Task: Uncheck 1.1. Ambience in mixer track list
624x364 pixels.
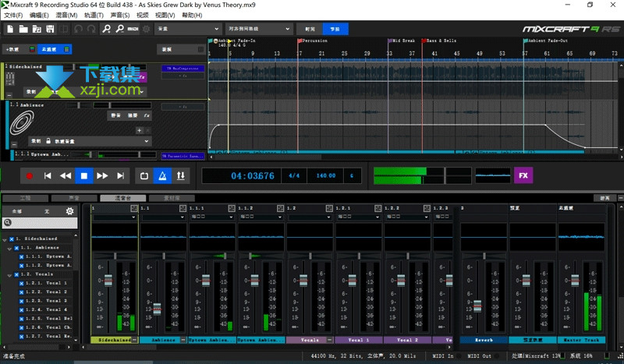Action: 16,248
